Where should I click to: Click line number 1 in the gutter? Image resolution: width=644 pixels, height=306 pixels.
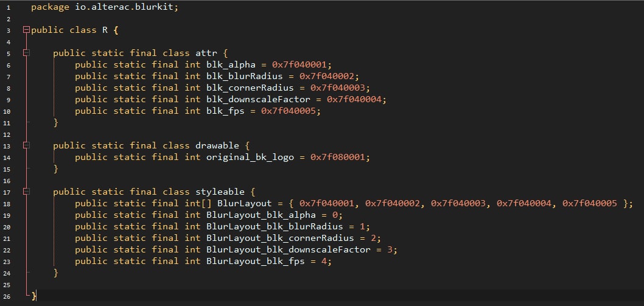pos(9,7)
